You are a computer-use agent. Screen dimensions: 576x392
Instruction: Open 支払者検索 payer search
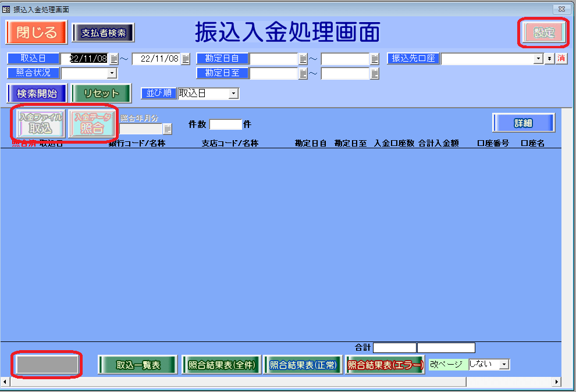(x=104, y=33)
